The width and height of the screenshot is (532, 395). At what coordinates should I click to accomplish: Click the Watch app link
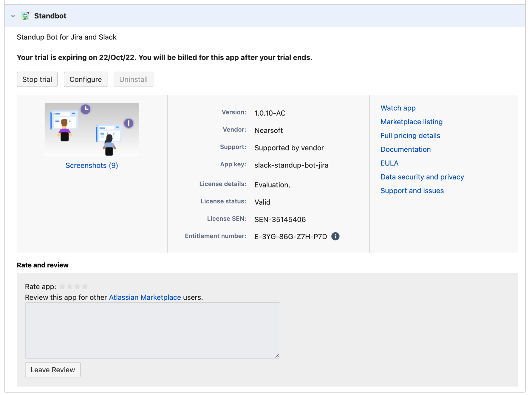398,108
